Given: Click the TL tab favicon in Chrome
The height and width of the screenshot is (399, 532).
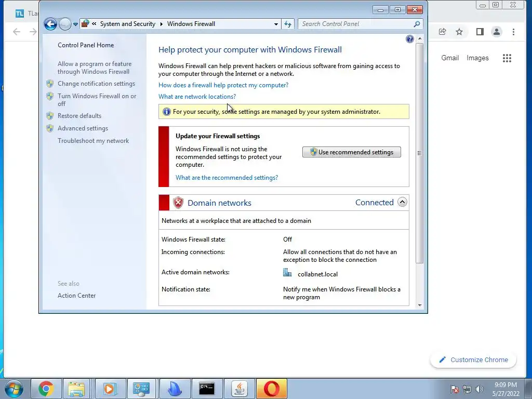Looking at the screenshot, I should tap(20, 14).
